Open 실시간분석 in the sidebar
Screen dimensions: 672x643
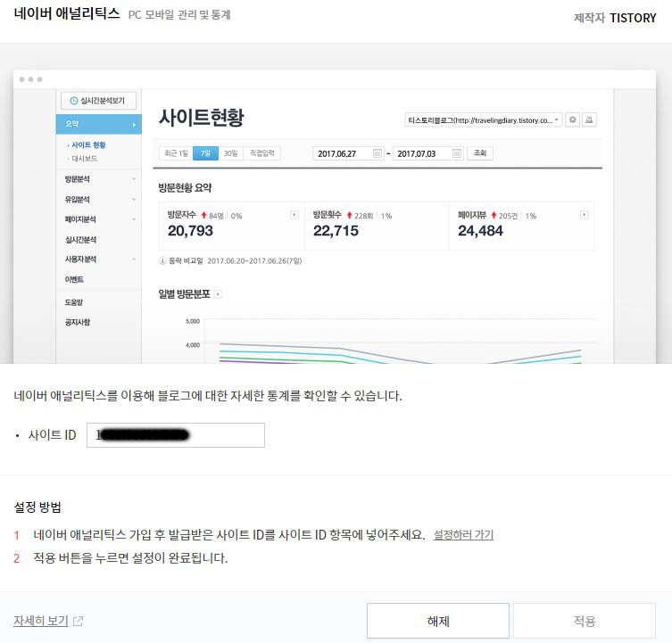80,240
